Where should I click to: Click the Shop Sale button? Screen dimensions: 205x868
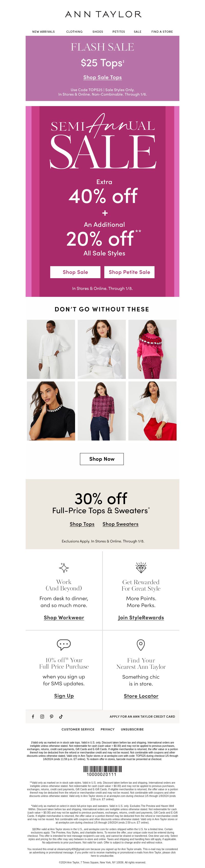point(75,272)
